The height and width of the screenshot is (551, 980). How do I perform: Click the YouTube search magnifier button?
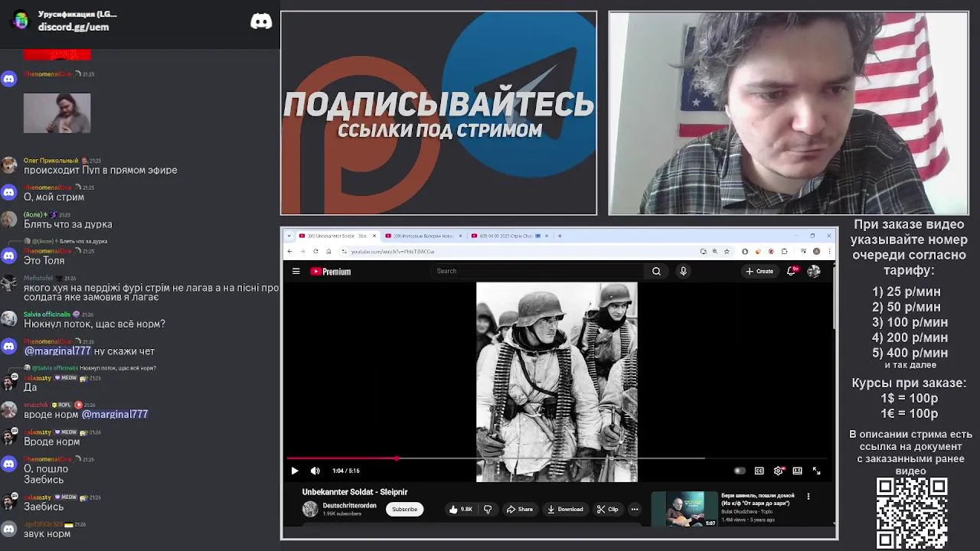[x=656, y=271]
